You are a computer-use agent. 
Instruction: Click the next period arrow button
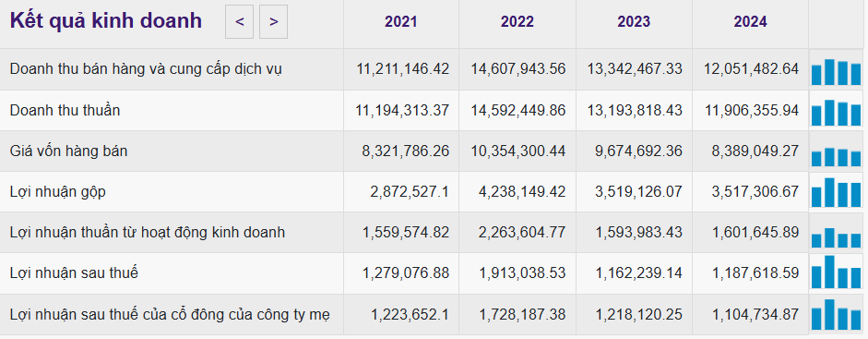click(273, 22)
